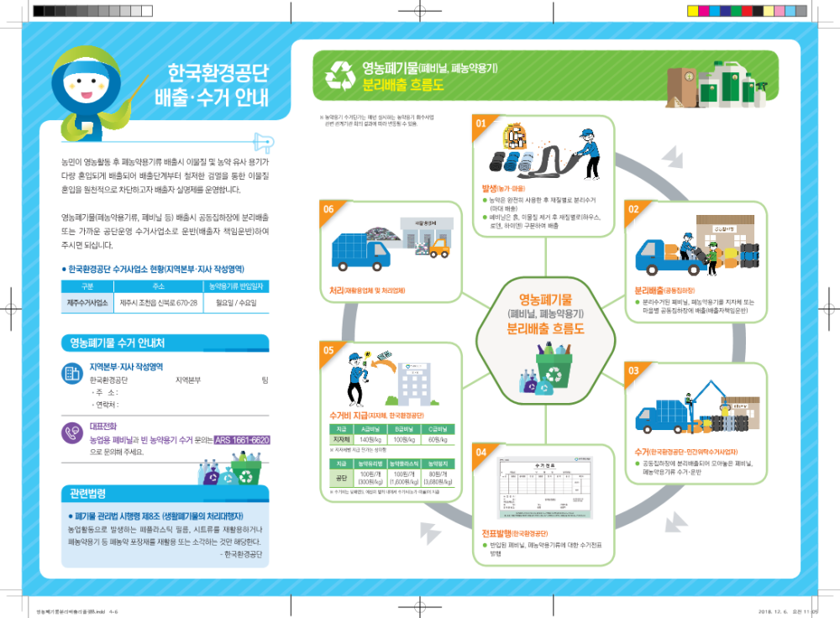Click the step 05 worker and building illustration
Image resolution: width=840 pixels, height=618 pixels.
[394, 378]
